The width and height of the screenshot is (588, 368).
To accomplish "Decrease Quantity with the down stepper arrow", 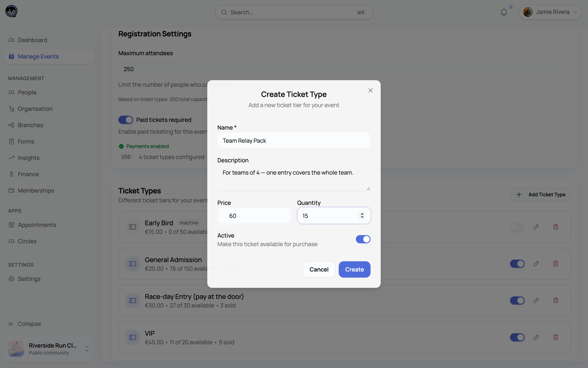I will click(x=362, y=217).
